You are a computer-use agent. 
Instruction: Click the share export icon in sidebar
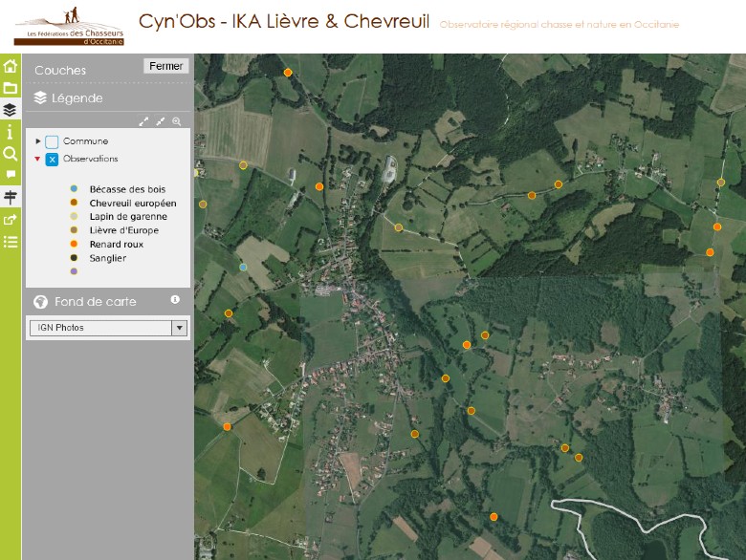[11, 219]
